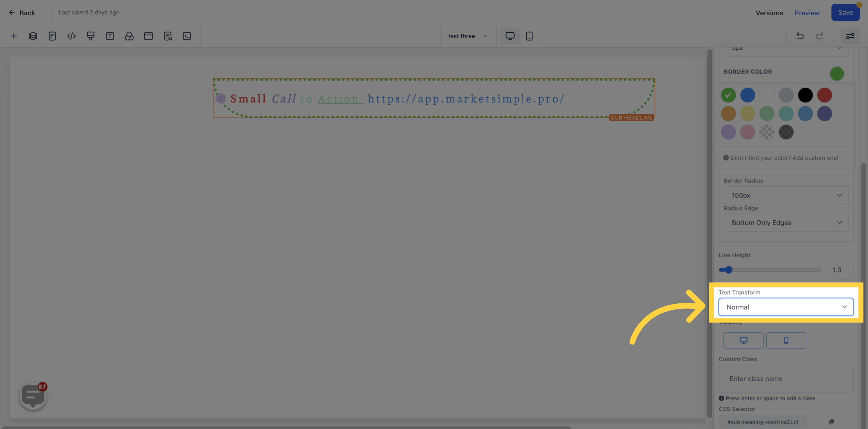Expand the Text Transform dropdown

coord(785,307)
